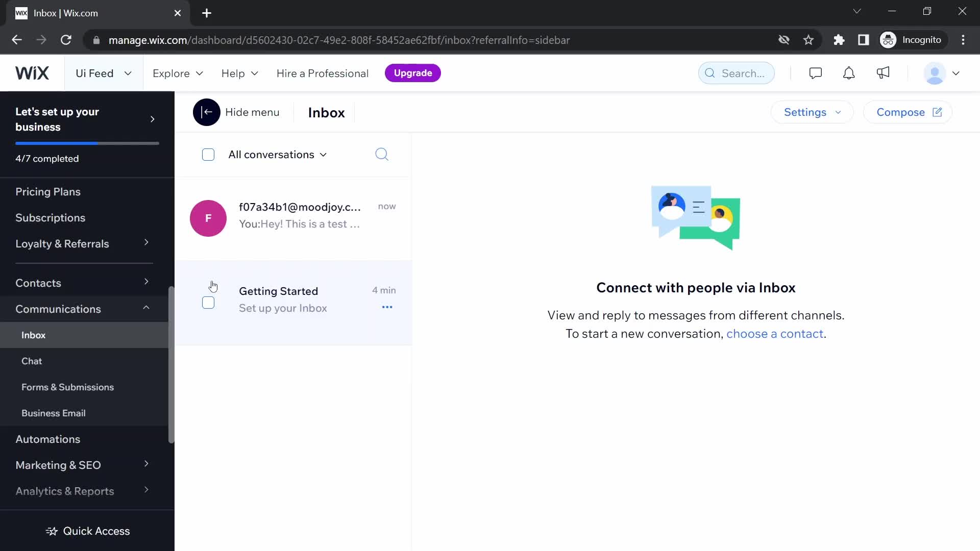Expand the Explore menu
980x551 pixels.
coord(178,73)
